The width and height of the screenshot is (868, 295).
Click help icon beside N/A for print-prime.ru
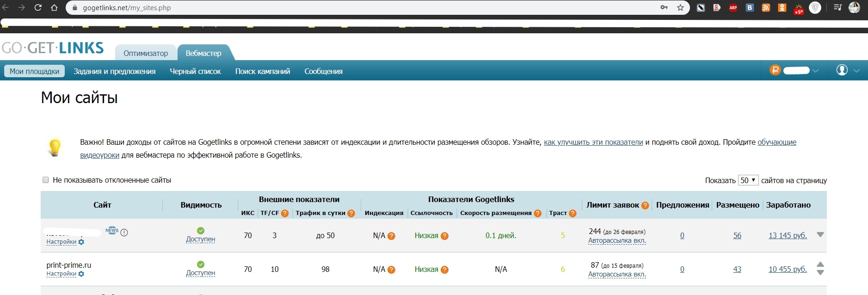point(391,270)
